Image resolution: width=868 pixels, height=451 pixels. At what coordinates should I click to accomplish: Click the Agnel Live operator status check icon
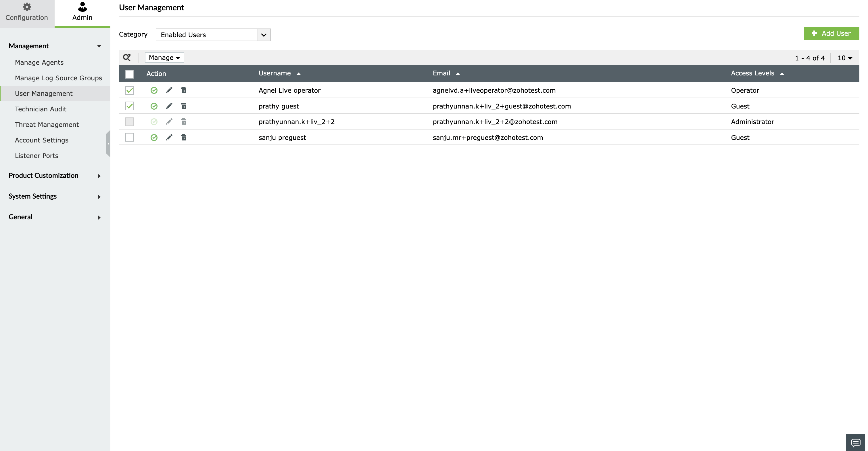(154, 90)
